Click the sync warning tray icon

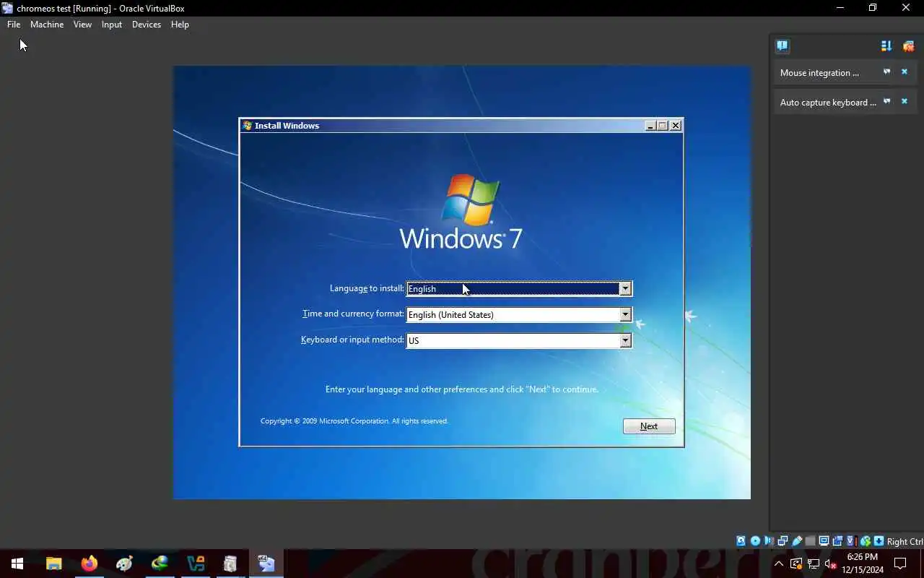(796, 564)
